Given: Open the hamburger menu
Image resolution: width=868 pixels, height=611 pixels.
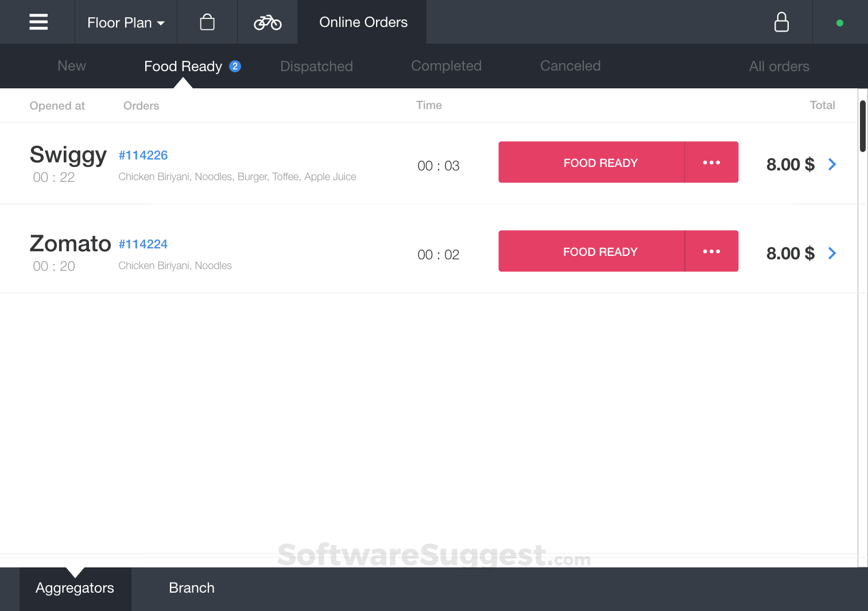Looking at the screenshot, I should (38, 22).
